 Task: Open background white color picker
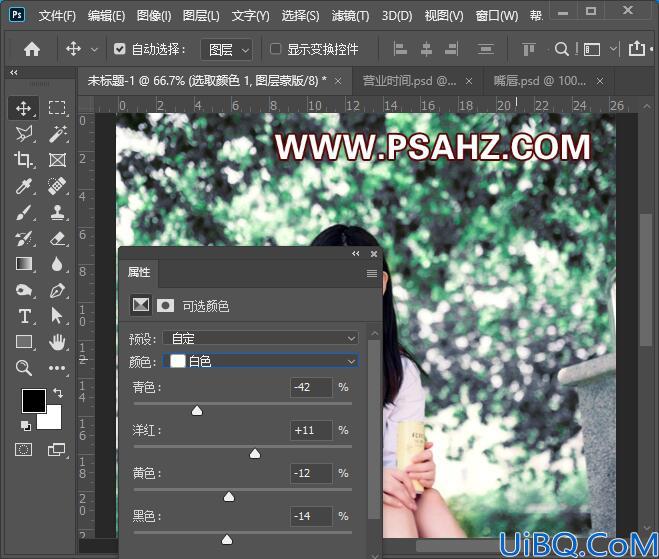pos(54,420)
